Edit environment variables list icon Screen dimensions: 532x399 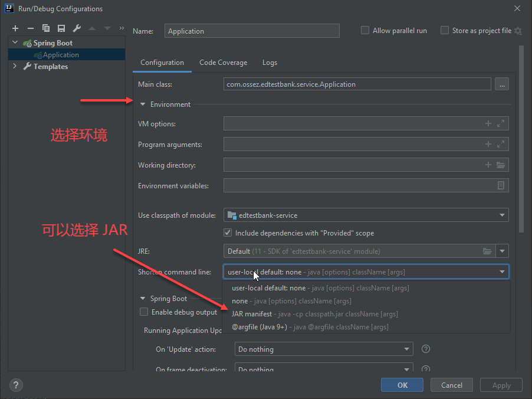pyautogui.click(x=501, y=185)
